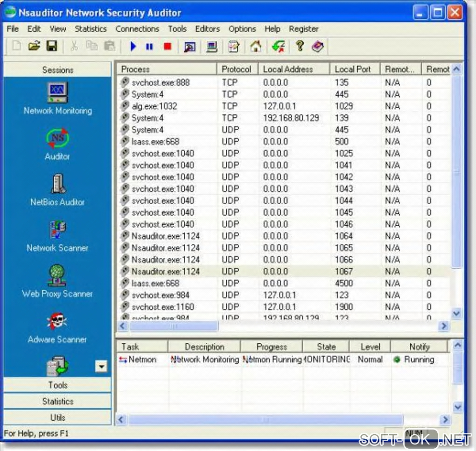
Task: Start monitoring with the blue Play button
Action: pyautogui.click(x=133, y=47)
